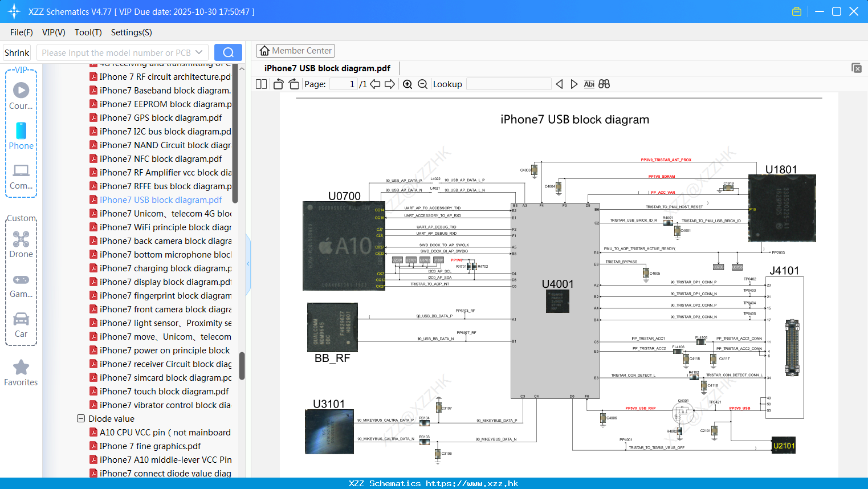
Task: Rotate the page counterclockwise
Action: click(x=278, y=84)
